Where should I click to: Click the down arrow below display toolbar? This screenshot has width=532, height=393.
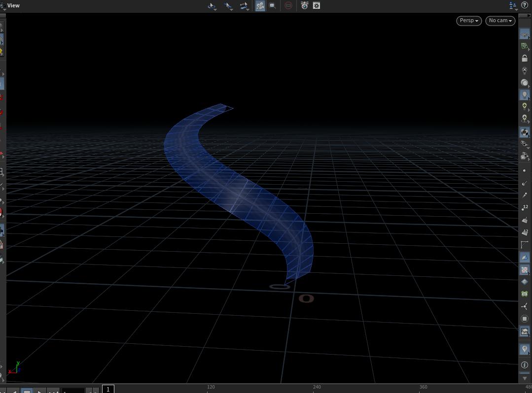pyautogui.click(x=525, y=378)
